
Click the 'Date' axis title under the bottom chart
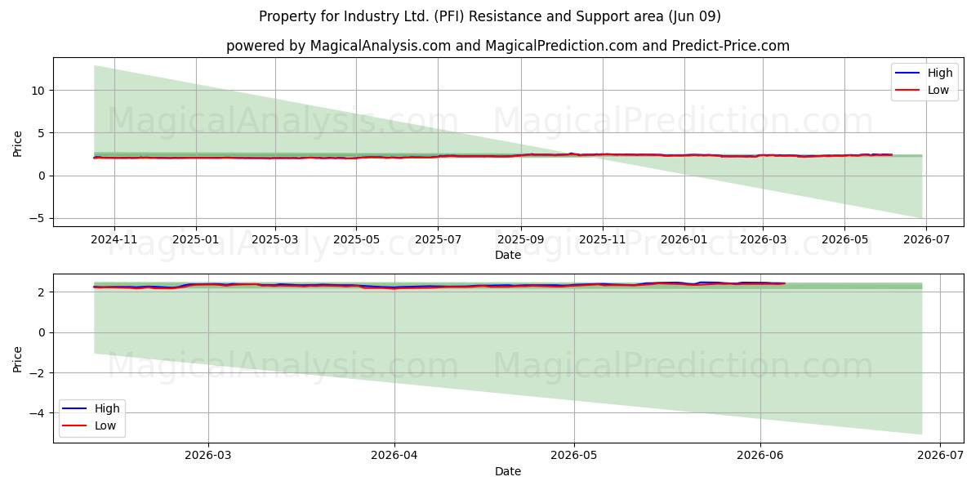tap(508, 471)
